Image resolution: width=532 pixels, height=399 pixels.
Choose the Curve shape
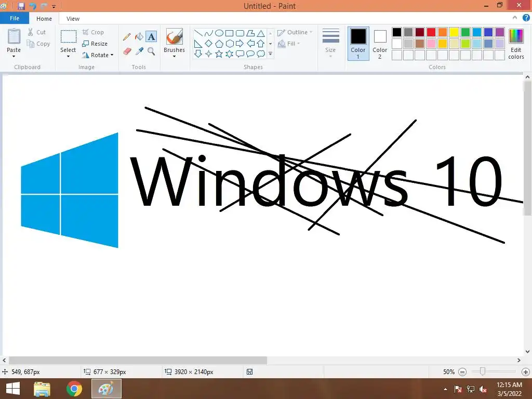(x=209, y=33)
